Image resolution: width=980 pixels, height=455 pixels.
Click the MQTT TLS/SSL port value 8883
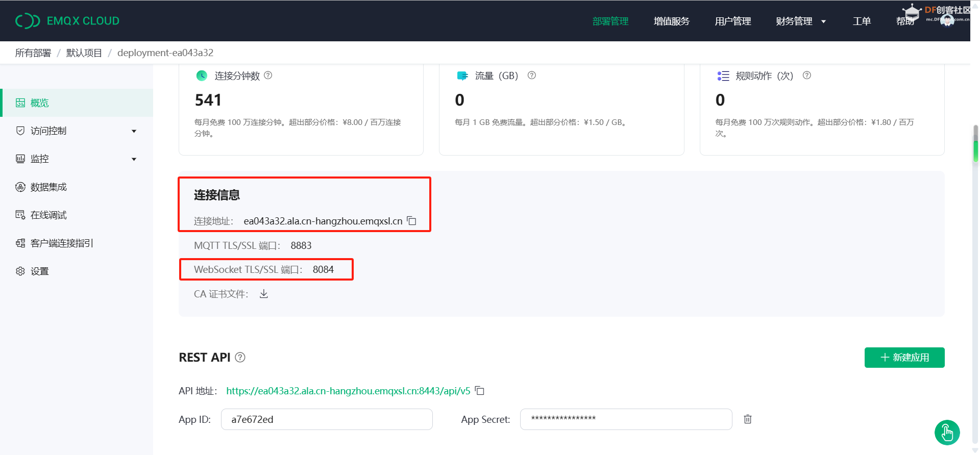[x=301, y=246]
